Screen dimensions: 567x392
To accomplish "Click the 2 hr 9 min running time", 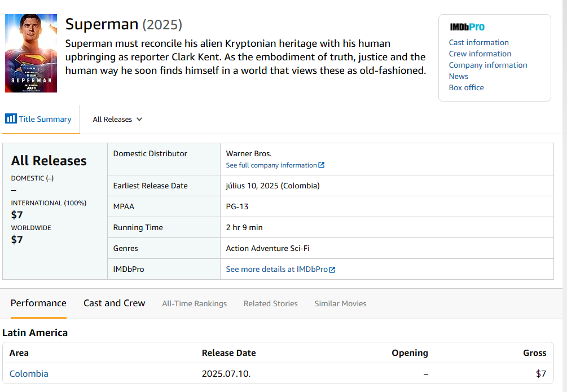I will 244,227.
